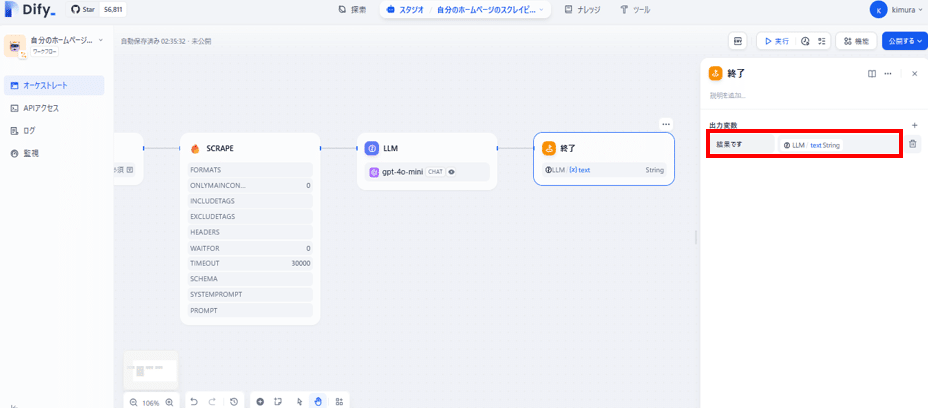Open version history clock icon
Screen dimensions: 928x408
pyautogui.click(x=234, y=401)
